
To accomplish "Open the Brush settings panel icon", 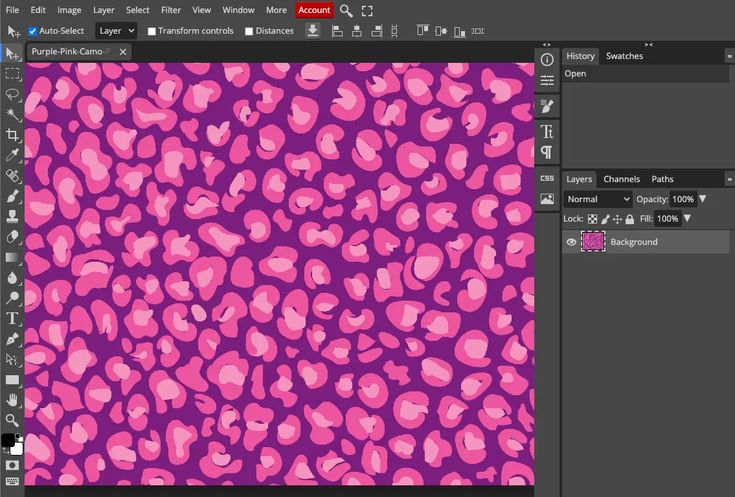I will pos(547,106).
